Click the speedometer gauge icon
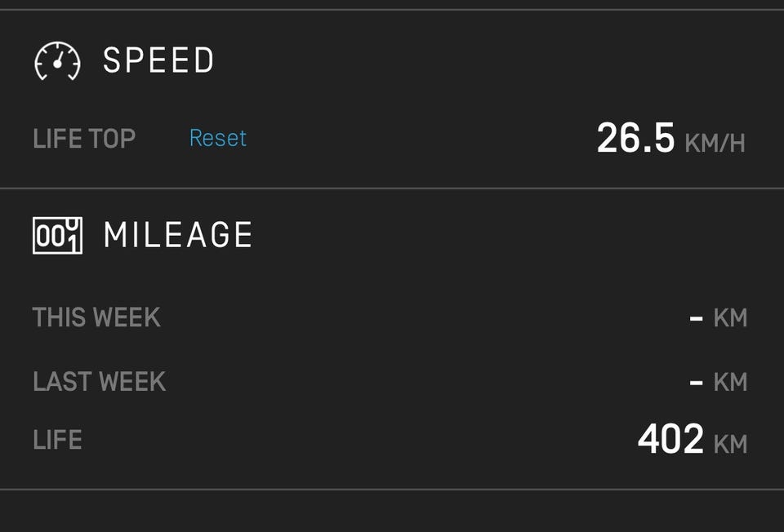The width and height of the screenshot is (784, 532). tap(57, 61)
